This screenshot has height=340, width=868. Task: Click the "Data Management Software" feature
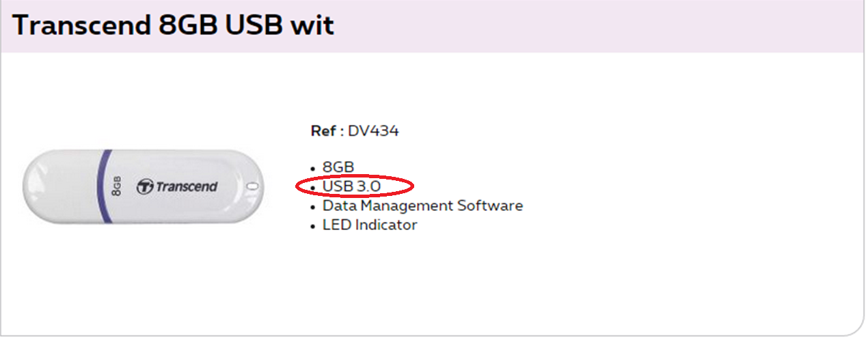(422, 206)
